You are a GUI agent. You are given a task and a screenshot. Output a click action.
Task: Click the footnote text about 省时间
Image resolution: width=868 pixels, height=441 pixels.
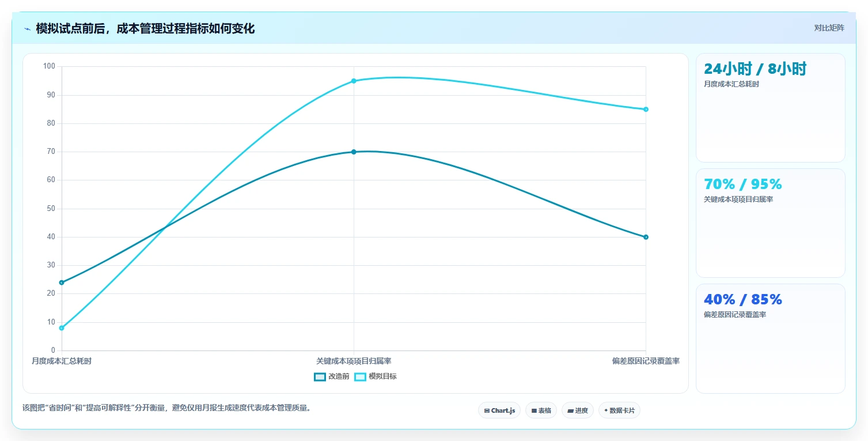(x=168, y=408)
